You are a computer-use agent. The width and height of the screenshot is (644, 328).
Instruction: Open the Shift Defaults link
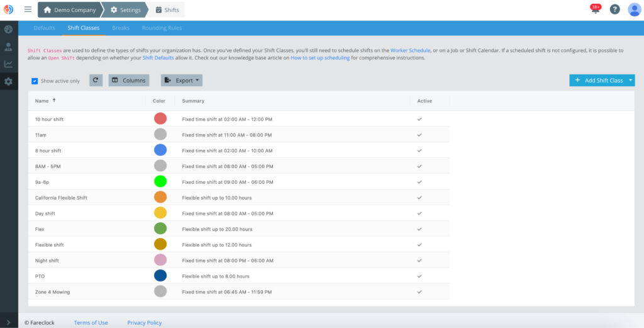[x=158, y=58]
